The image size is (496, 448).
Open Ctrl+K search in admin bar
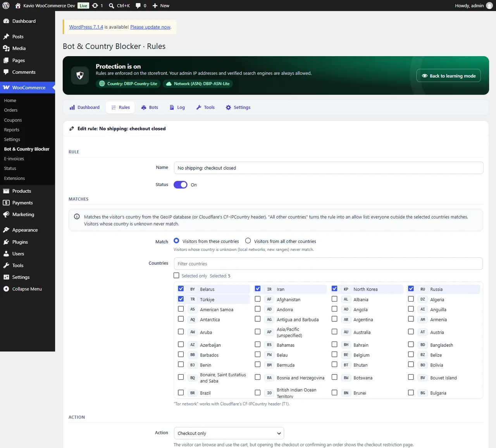(x=119, y=5)
